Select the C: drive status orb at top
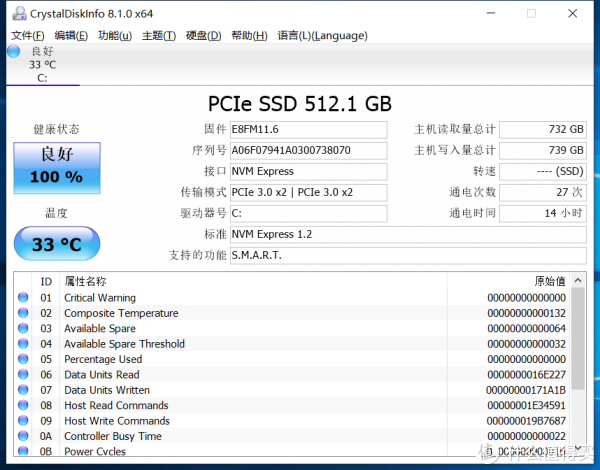This screenshot has width=600, height=470. [13, 51]
